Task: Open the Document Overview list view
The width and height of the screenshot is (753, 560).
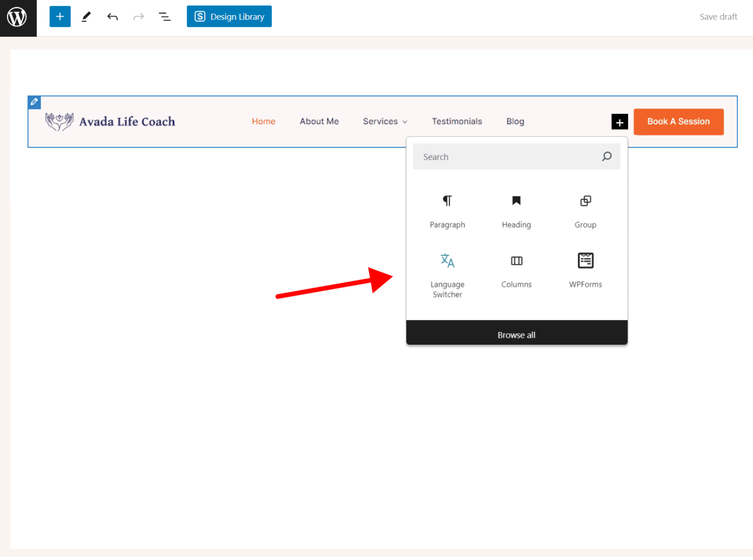Action: (165, 16)
